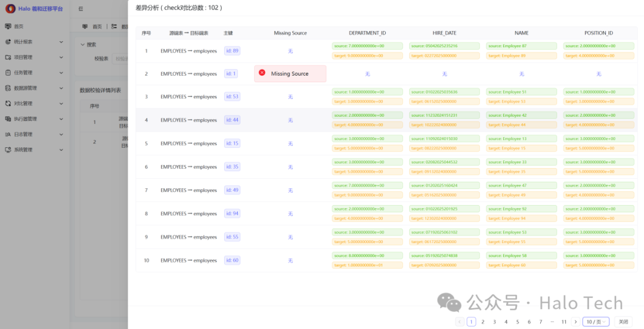
Task: Expand the 执行器管理 menu chevron
Action: [x=61, y=119]
